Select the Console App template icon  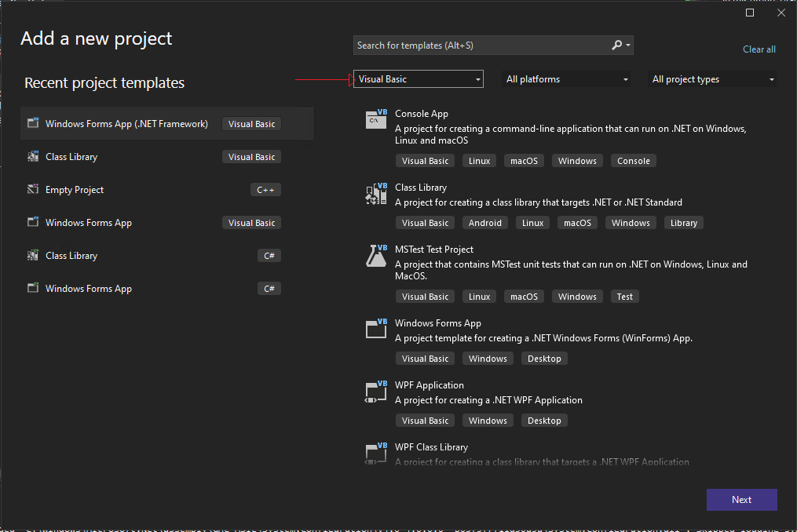pos(375,119)
